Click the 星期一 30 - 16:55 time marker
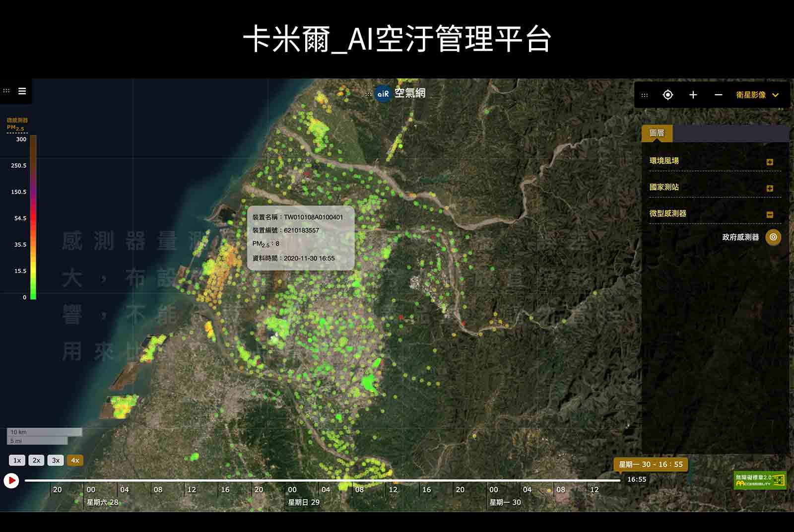 [x=651, y=465]
